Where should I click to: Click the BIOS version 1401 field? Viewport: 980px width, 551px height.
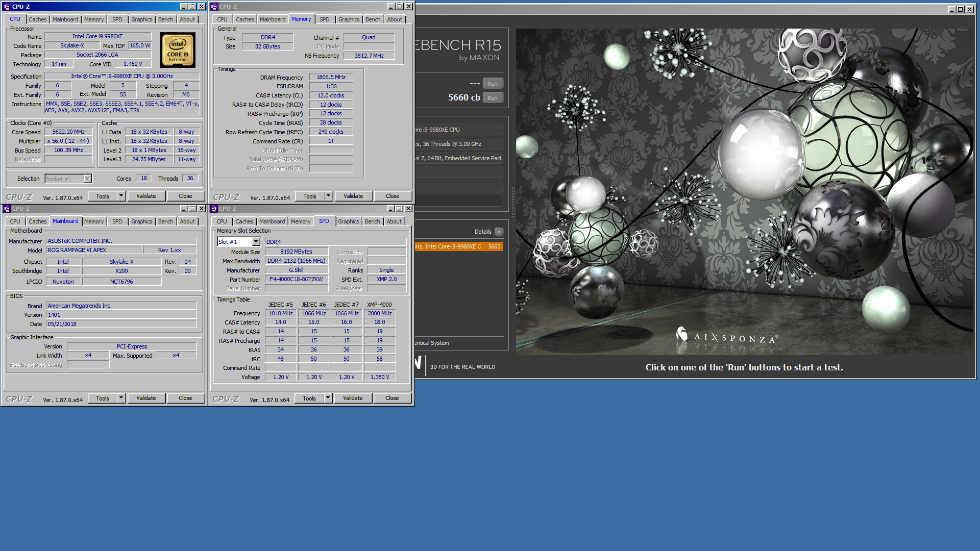(121, 315)
